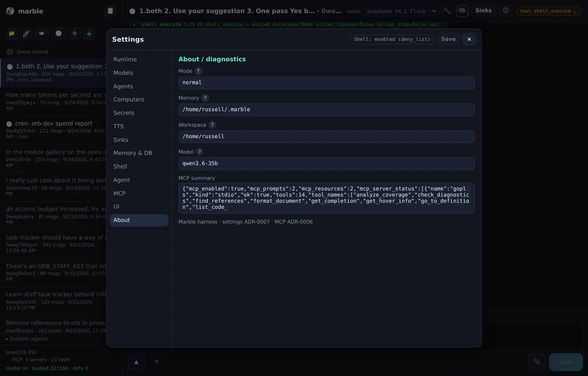Open the folder icon in sidebar toolbar
The width and height of the screenshot is (588, 376).
tap(12, 33)
